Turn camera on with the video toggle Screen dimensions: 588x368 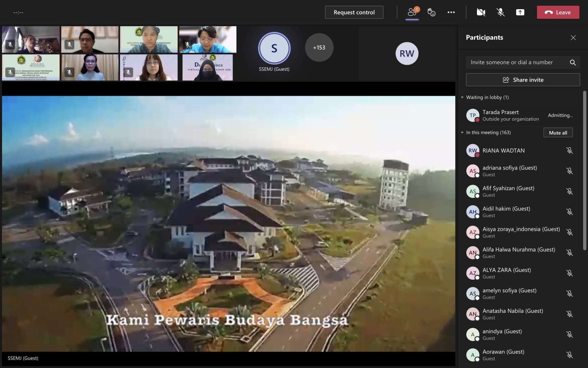(x=481, y=12)
